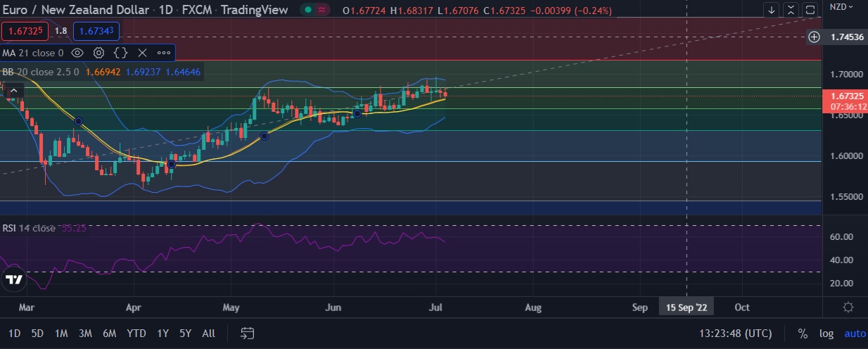868x349 pixels.
Task: Click the red sell price 1.67325 button
Action: tap(25, 31)
